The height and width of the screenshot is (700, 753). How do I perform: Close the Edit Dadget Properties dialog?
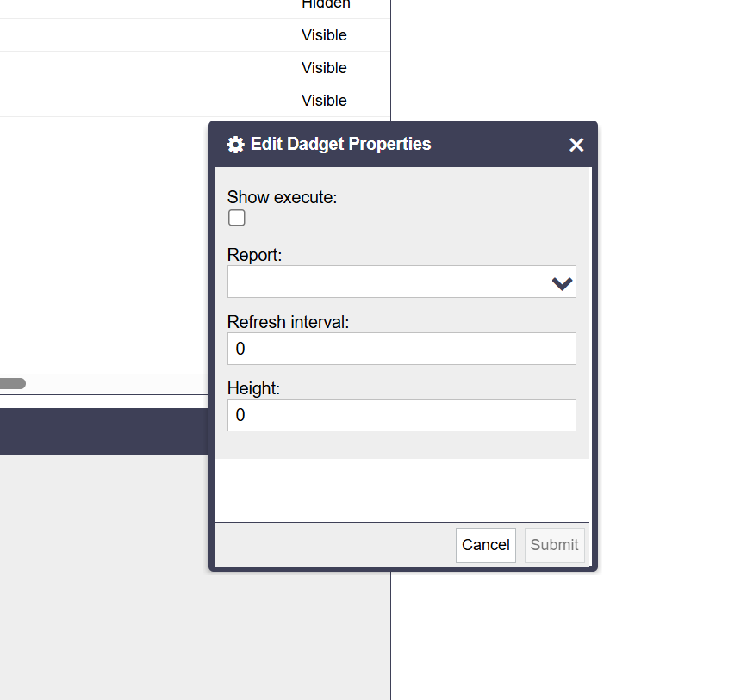(576, 145)
